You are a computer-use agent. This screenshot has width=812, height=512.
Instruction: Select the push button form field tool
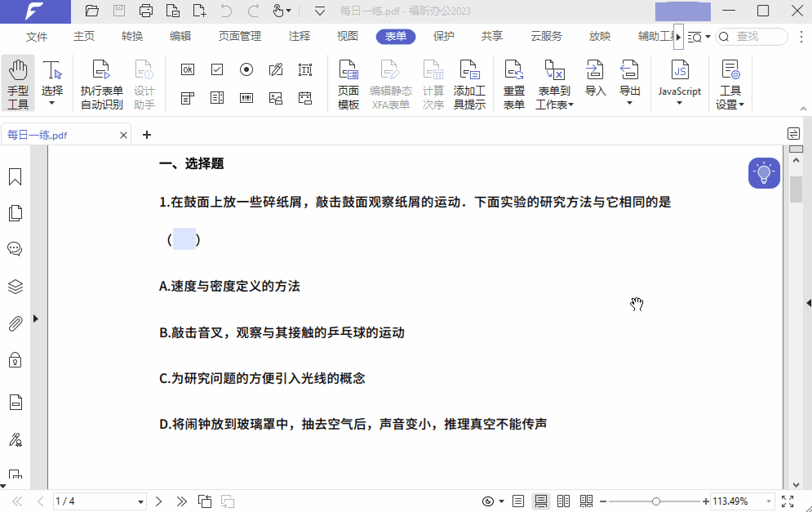point(187,69)
